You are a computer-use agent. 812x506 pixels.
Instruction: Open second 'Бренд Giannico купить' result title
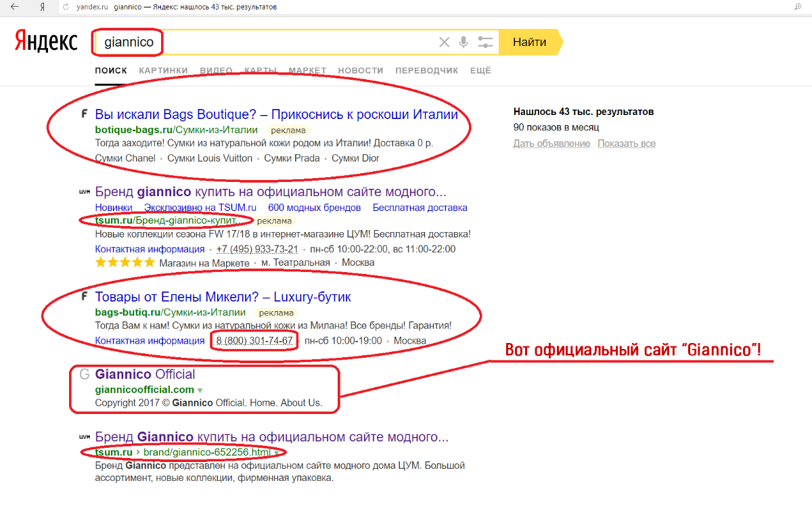point(272,437)
